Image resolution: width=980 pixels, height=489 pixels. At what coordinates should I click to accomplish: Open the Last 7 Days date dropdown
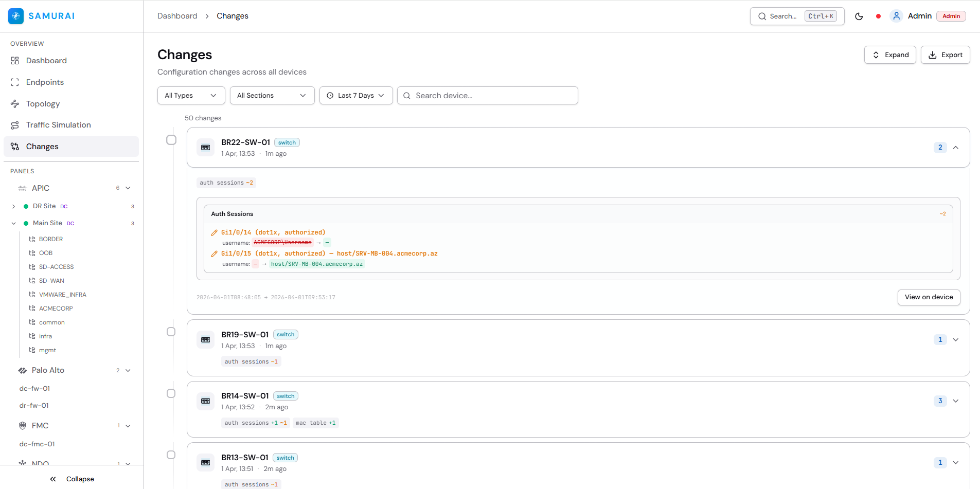(355, 95)
